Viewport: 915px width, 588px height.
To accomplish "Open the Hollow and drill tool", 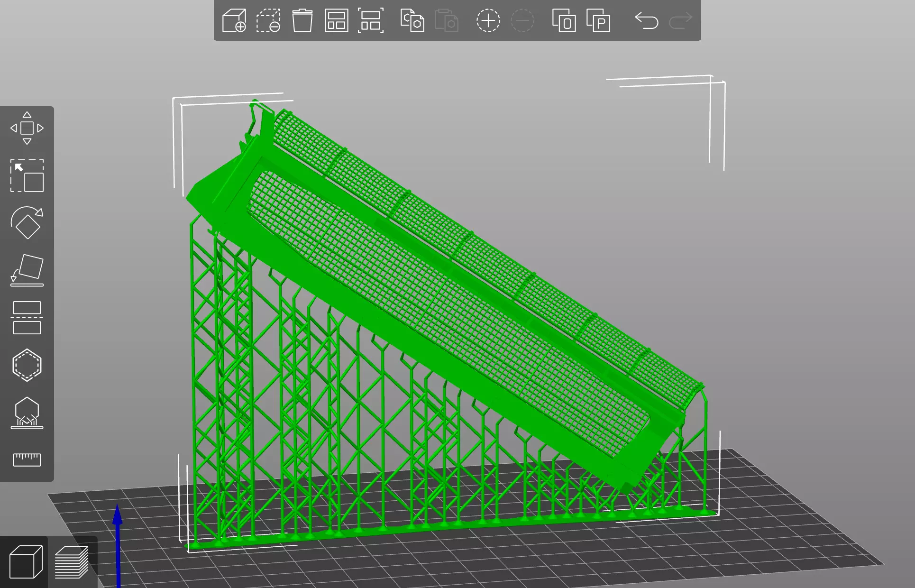I will (27, 365).
